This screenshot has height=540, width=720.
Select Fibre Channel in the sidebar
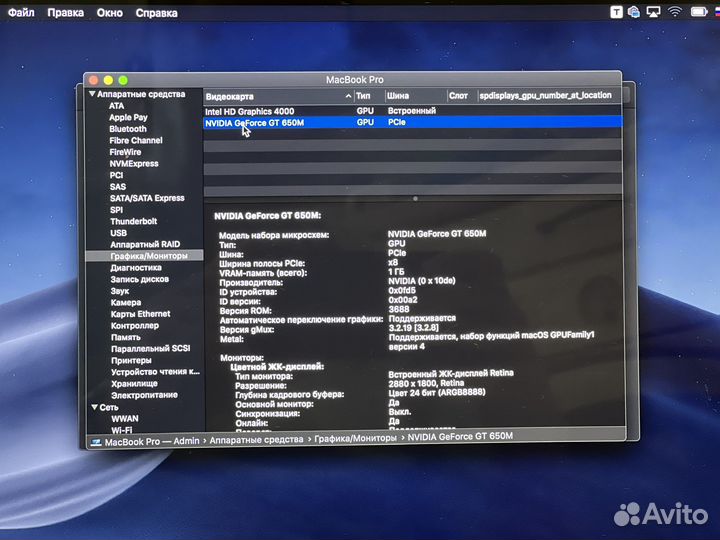click(x=136, y=141)
